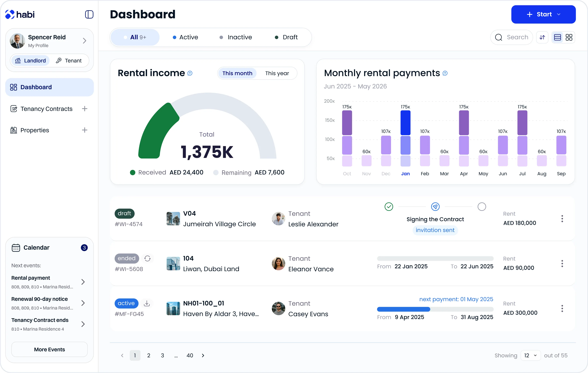Collapse the sidebar panel icon
The height and width of the screenshot is (373, 588).
(89, 14)
